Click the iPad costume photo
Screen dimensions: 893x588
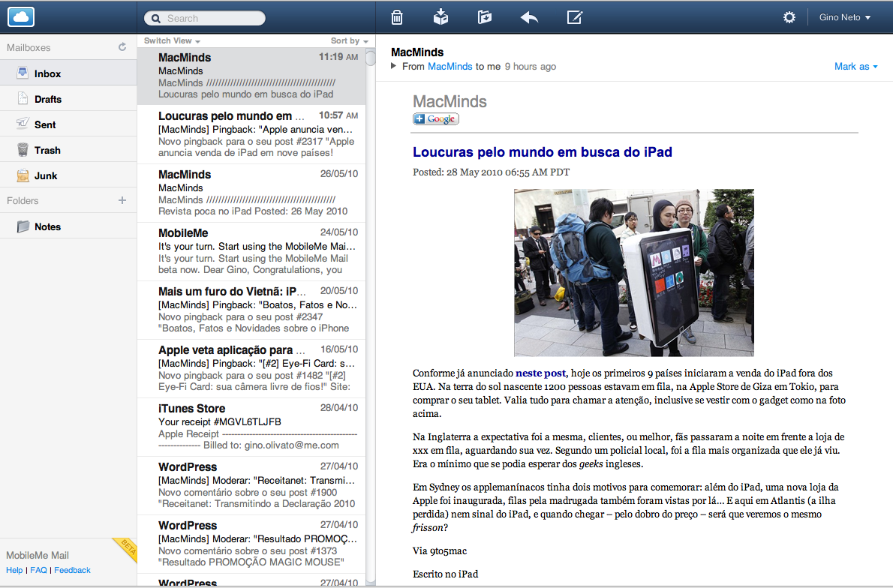click(634, 273)
